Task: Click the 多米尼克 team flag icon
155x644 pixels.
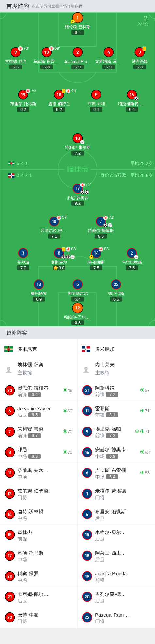Action: 8,349
